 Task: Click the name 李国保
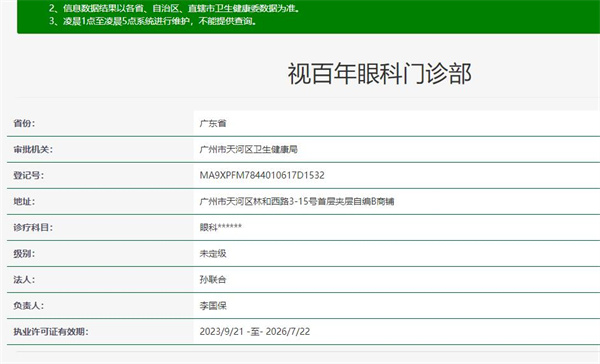click(213, 305)
